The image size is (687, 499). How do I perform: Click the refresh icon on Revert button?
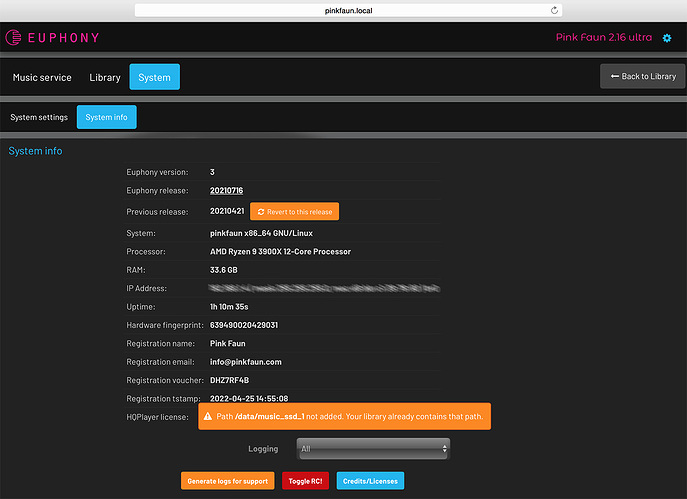(261, 212)
